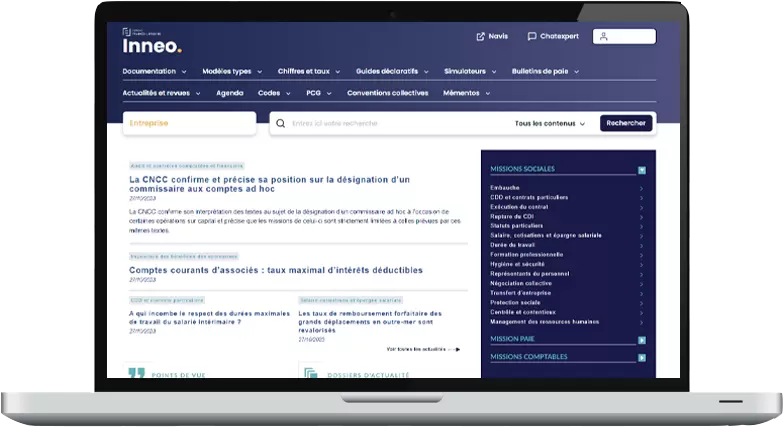Click the user account icon
This screenshot has height=427, width=783.
(603, 36)
